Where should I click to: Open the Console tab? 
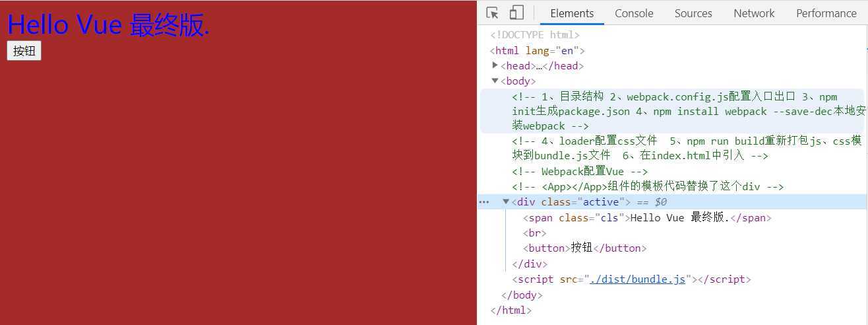[634, 13]
